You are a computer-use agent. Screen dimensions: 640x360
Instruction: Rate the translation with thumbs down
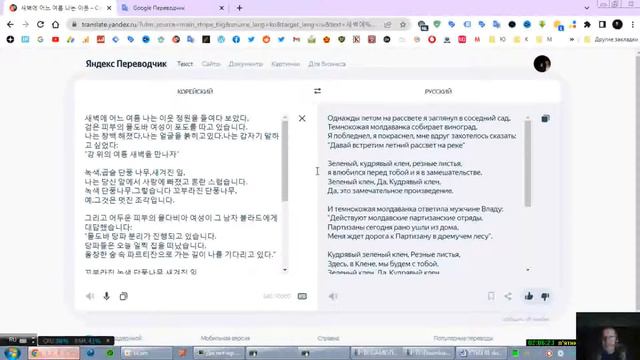click(x=545, y=296)
